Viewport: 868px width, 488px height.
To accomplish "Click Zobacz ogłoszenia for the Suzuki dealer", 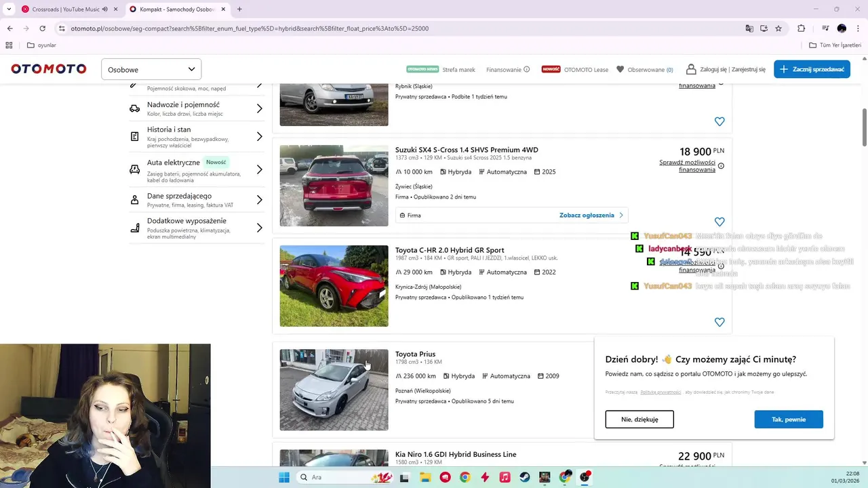I will pyautogui.click(x=591, y=215).
